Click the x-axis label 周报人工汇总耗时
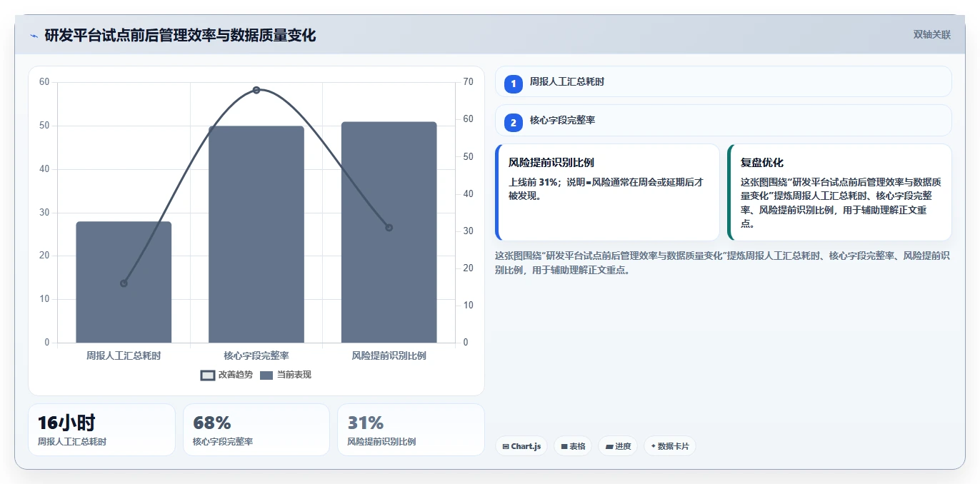The width and height of the screenshot is (980, 484). point(124,356)
